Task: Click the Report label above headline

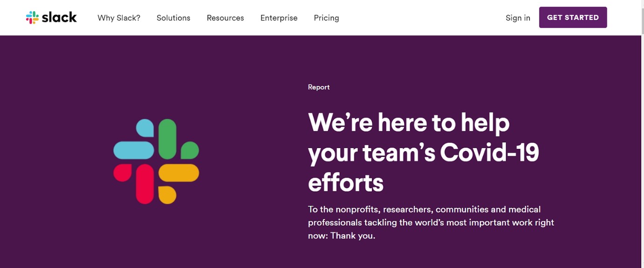Action: [x=319, y=87]
